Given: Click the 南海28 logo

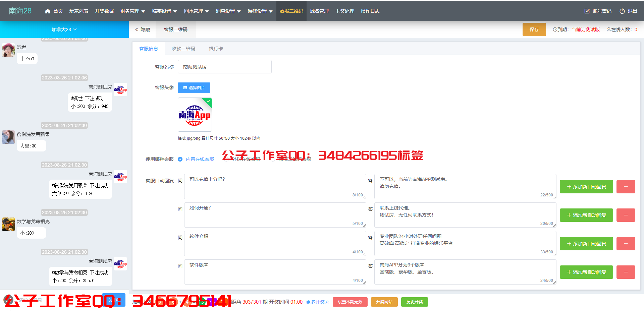Looking at the screenshot, I should click(20, 11).
